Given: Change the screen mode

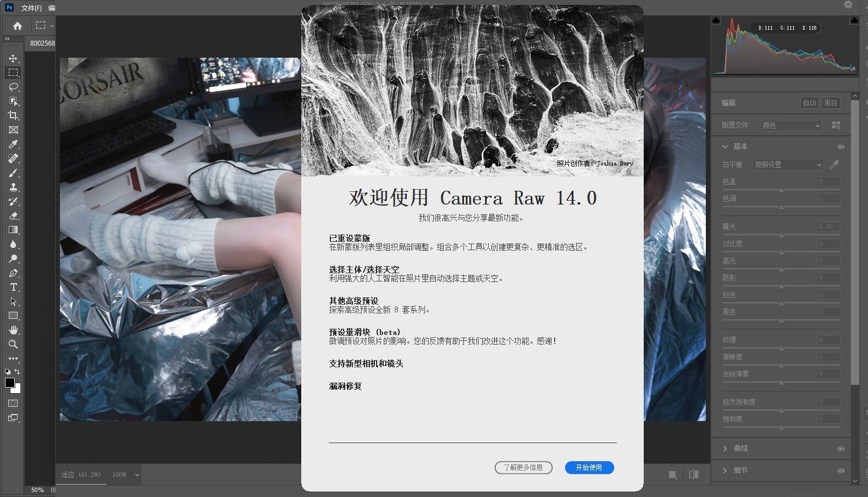Looking at the screenshot, I should 13,418.
